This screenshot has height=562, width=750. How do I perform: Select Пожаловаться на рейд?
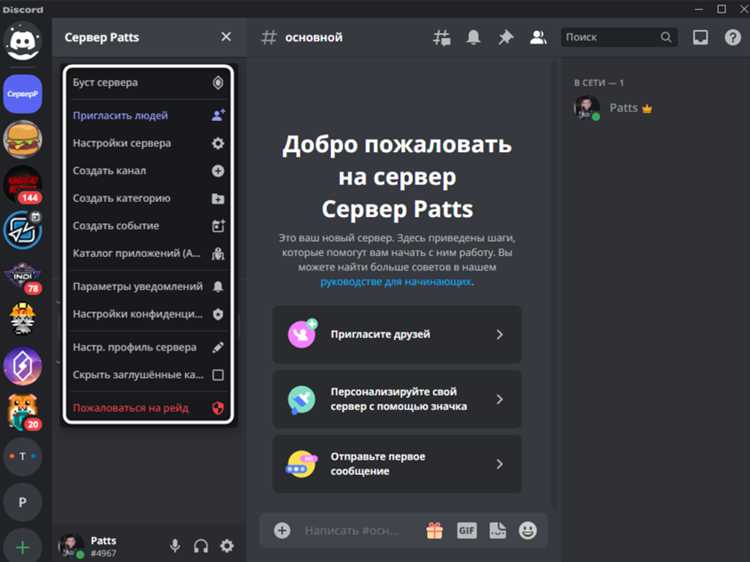pos(148,408)
